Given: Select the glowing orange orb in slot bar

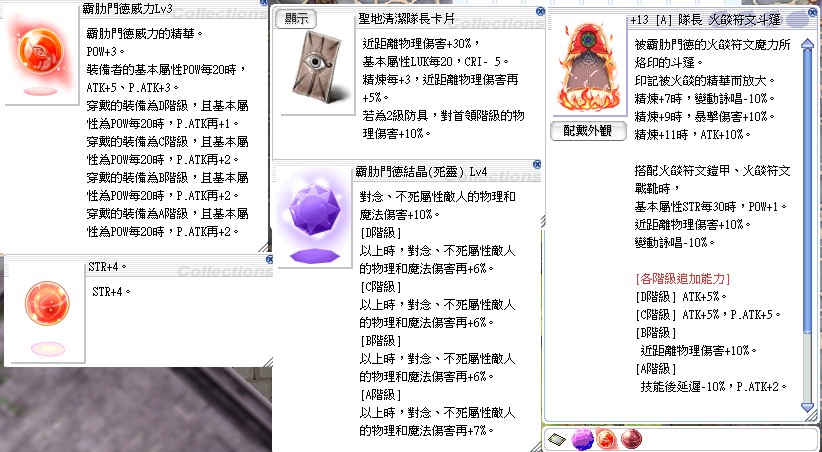Looking at the screenshot, I should click(x=606, y=438).
